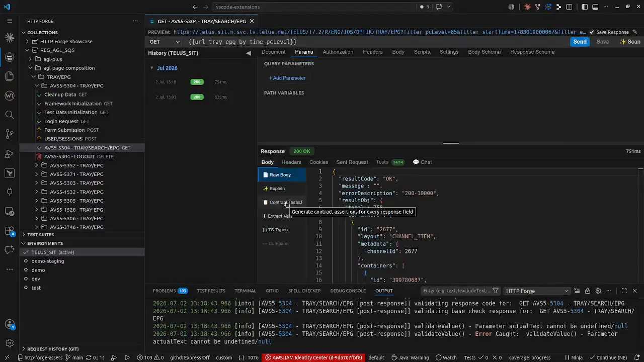644x362 pixels.
Task: Open the 13:18 history entry with 751ms
Action: click(201, 82)
